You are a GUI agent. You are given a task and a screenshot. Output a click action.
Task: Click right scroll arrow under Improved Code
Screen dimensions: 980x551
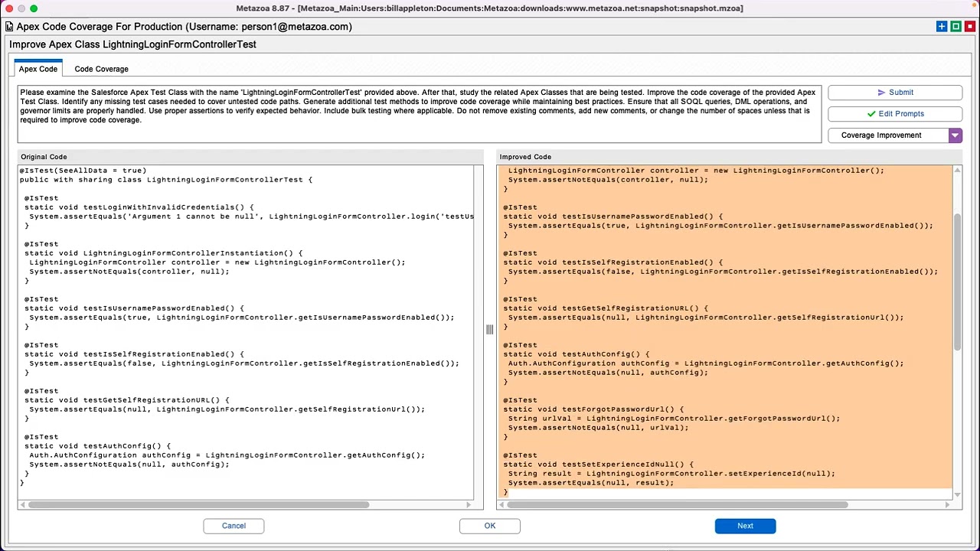(947, 504)
